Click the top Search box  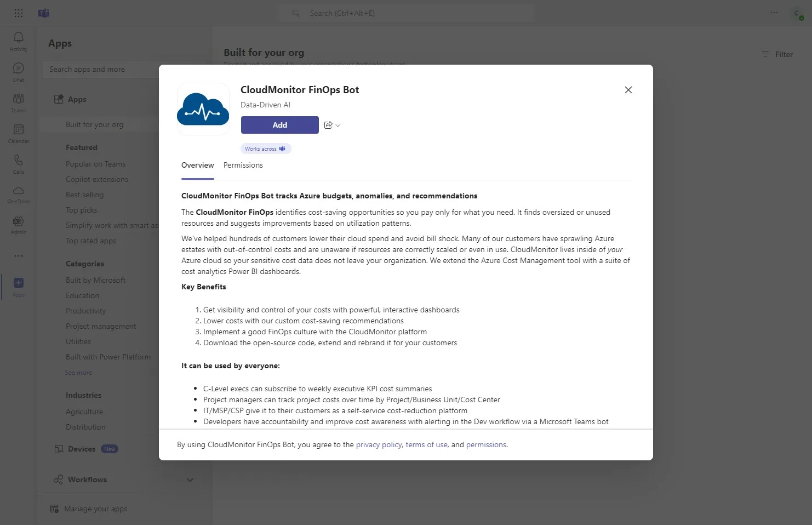pyautogui.click(x=408, y=13)
